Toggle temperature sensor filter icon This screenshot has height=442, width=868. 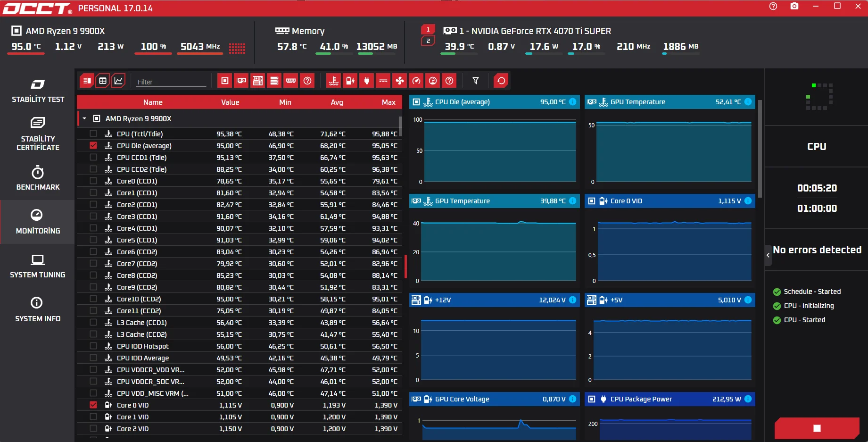tap(334, 81)
